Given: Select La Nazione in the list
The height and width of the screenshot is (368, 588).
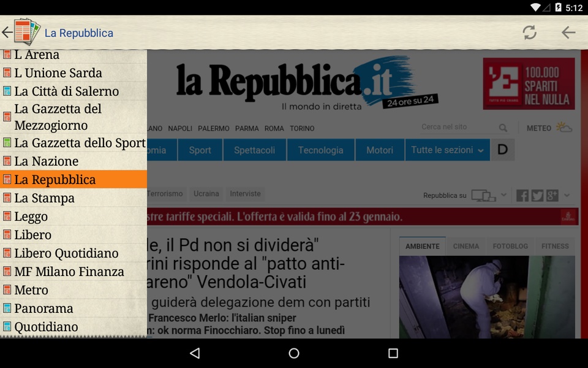Looking at the screenshot, I should 73,161.
